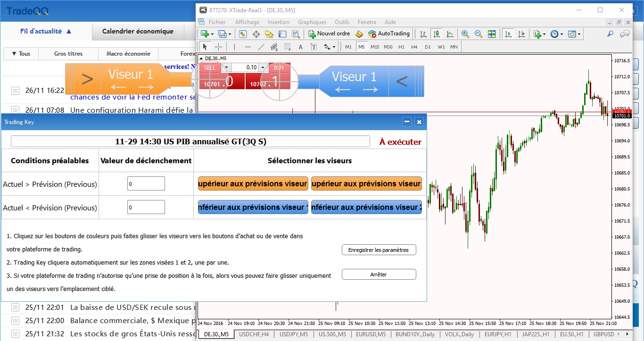Click the Arrêter button
Viewport: 644px width, 341px height.
(x=379, y=274)
